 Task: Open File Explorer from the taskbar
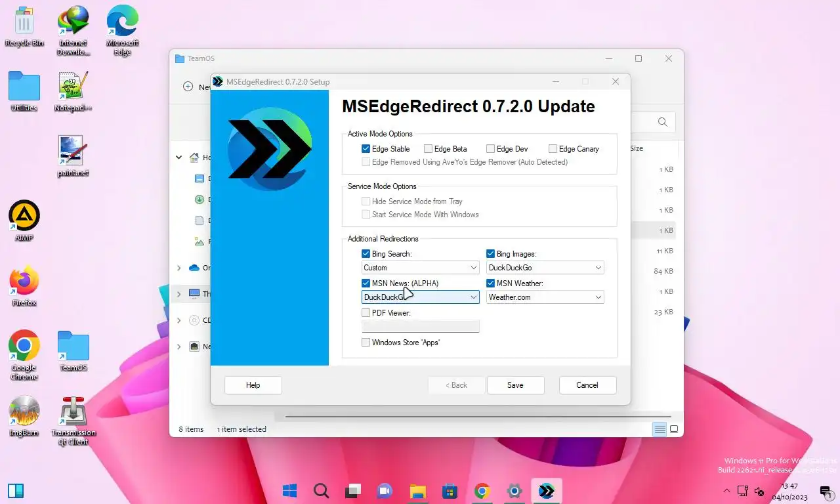pos(417,490)
